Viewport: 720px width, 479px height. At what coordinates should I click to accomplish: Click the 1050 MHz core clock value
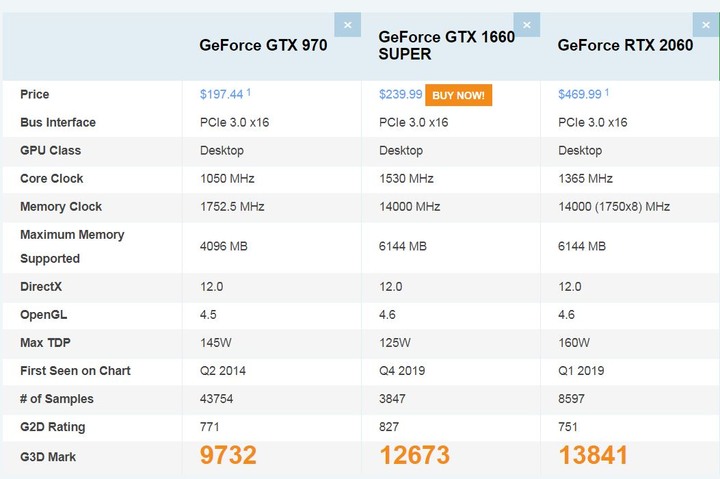point(227,178)
